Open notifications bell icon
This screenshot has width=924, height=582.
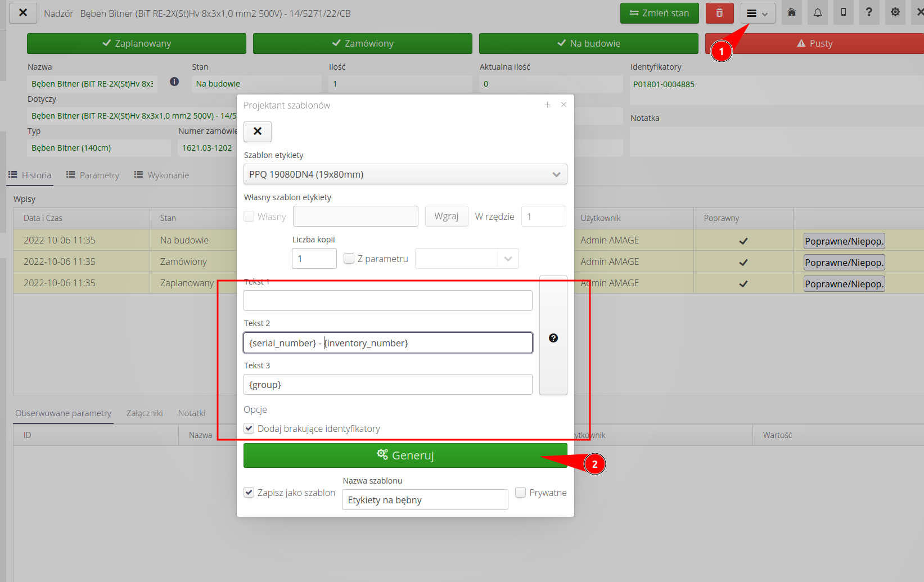[x=817, y=12]
